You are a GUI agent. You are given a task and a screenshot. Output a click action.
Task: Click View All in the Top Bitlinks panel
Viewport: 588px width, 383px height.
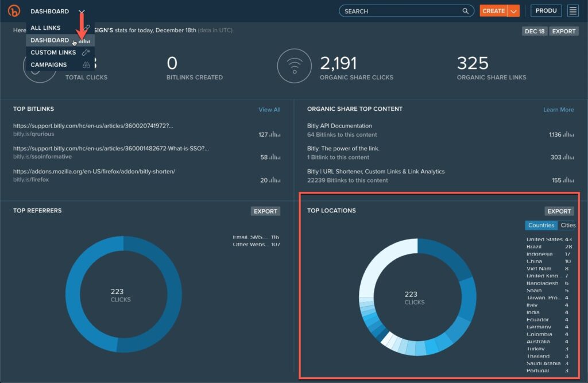269,110
